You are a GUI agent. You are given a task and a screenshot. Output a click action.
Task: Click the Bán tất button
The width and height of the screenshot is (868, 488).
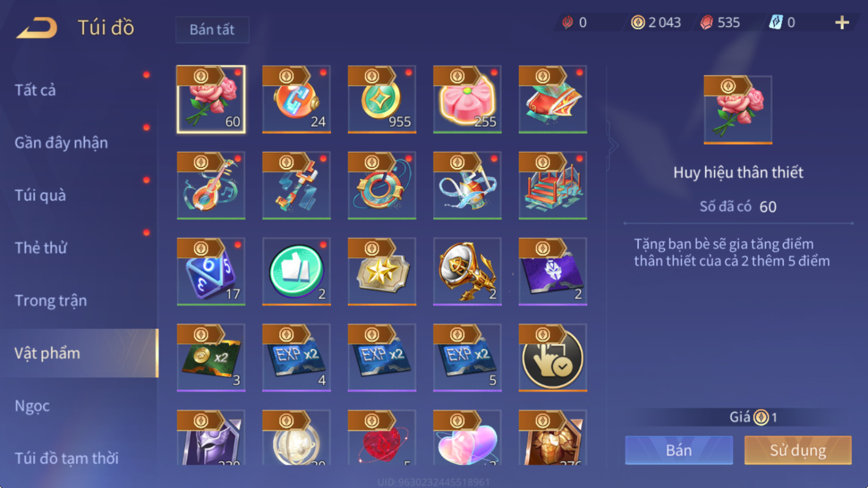(x=212, y=30)
